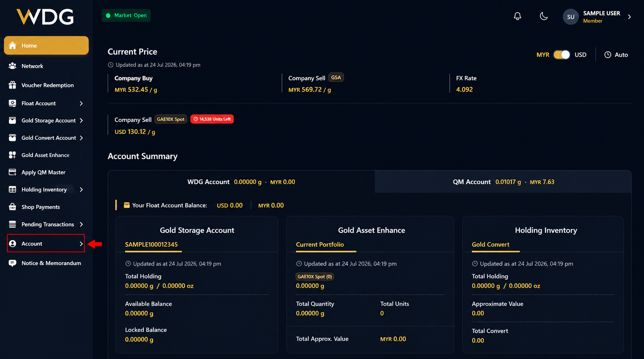Click the Total Approx. Value MYR 0.00

point(393,339)
